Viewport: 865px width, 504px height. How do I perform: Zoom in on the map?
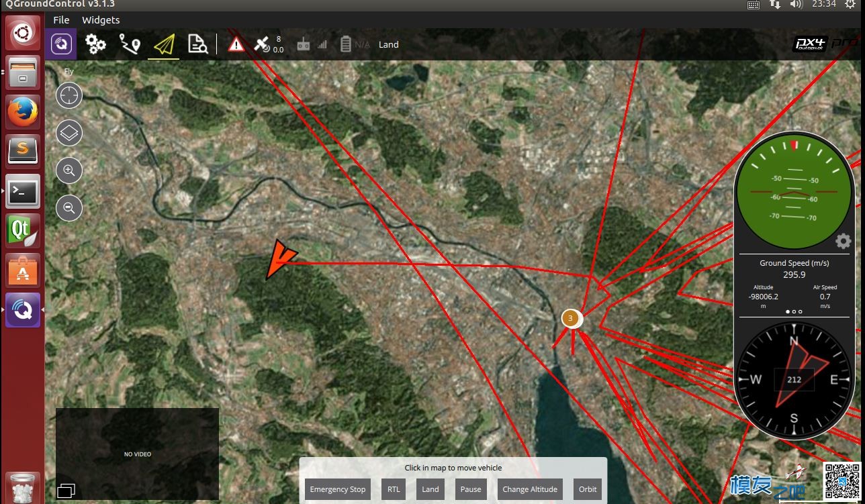(69, 170)
